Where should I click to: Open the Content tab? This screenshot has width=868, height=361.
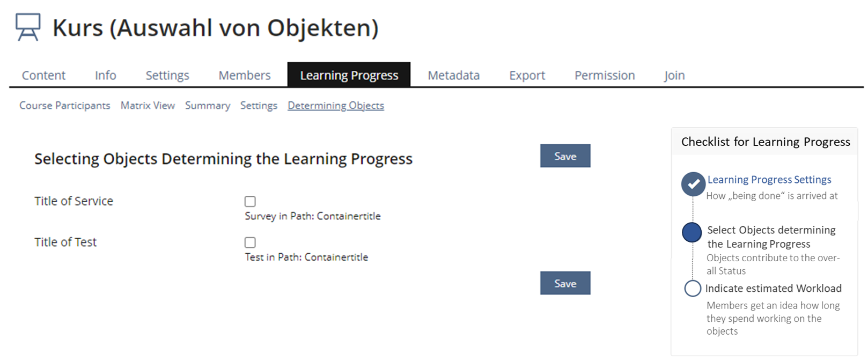(x=43, y=76)
